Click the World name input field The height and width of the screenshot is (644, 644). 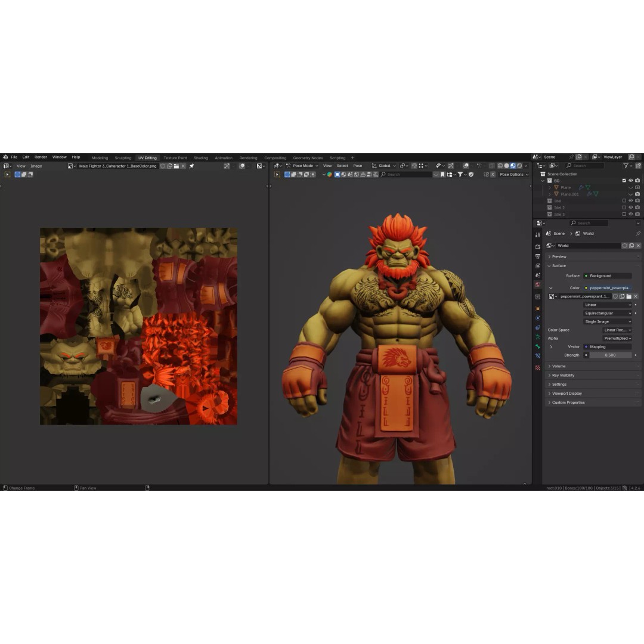pyautogui.click(x=588, y=246)
